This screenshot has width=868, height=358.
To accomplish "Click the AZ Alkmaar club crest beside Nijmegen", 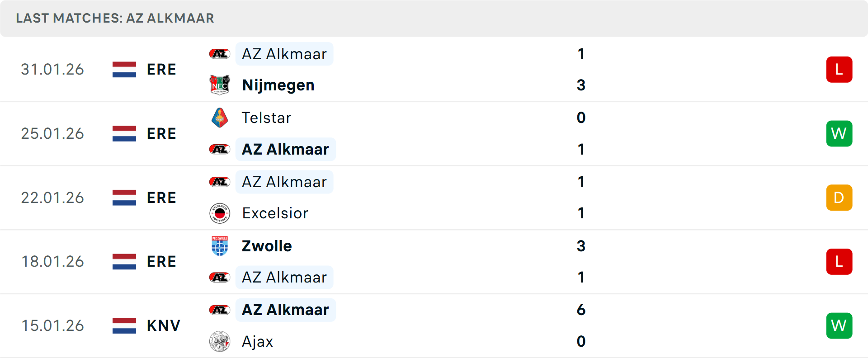I will coord(220,53).
